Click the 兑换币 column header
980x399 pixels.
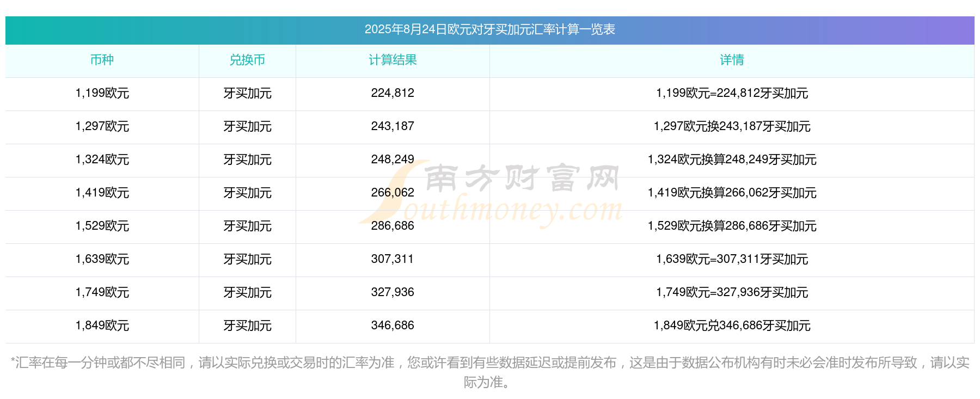tap(247, 60)
